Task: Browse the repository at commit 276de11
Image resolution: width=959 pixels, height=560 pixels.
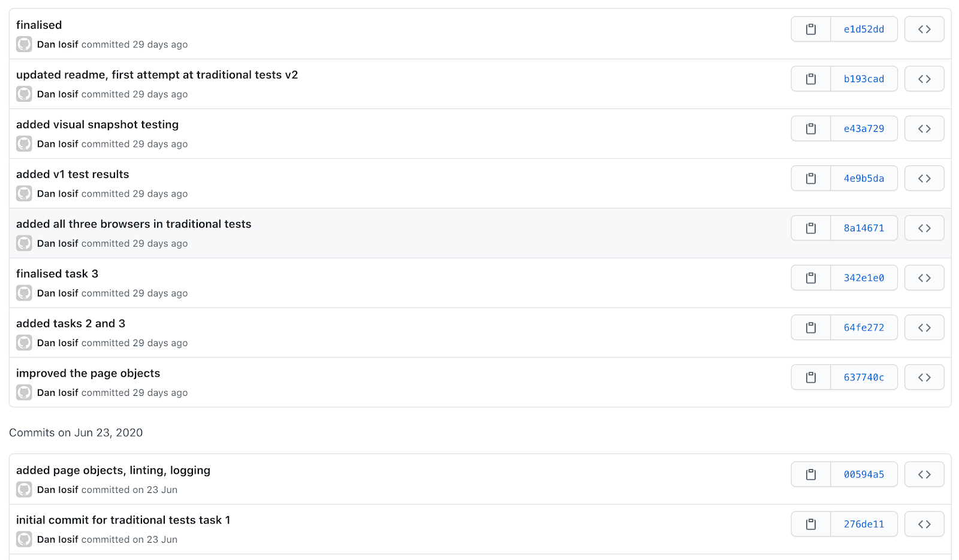Action: (x=924, y=524)
